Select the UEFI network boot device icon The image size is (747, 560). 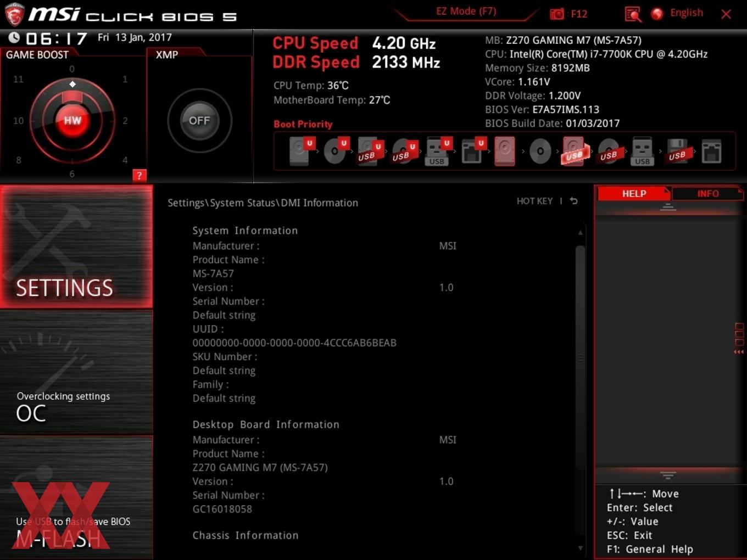[x=472, y=151]
